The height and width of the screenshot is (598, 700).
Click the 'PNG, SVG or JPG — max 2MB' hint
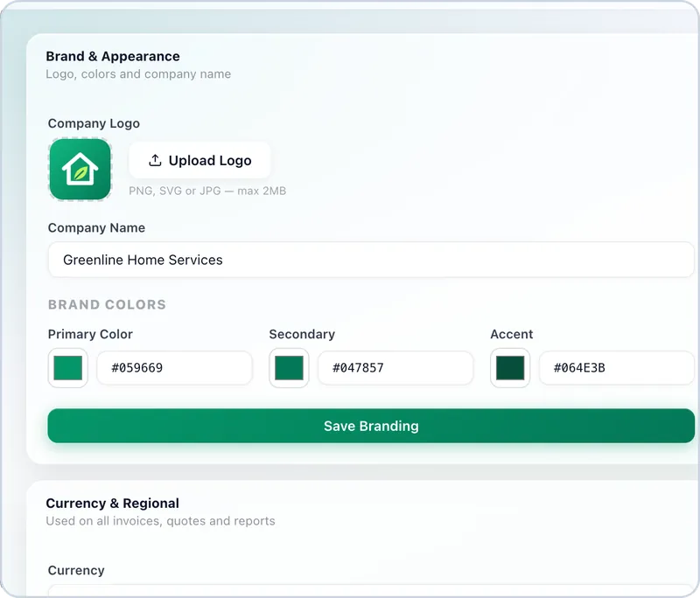207,191
